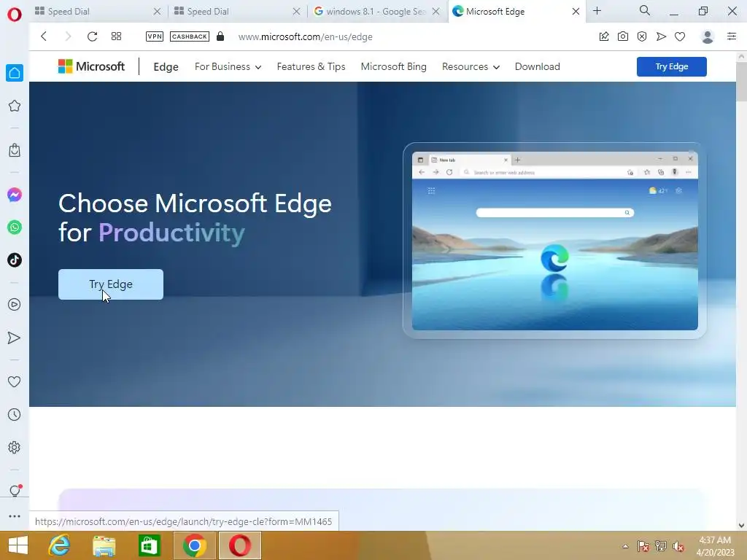Send page to My Flow from toolbar
Viewport: 747px width, 560px height.
[x=661, y=36]
